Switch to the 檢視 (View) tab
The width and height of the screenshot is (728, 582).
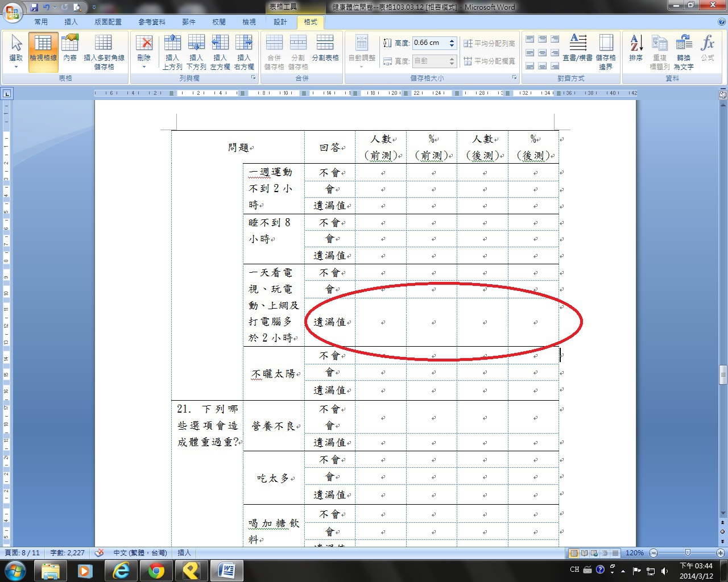[249, 22]
